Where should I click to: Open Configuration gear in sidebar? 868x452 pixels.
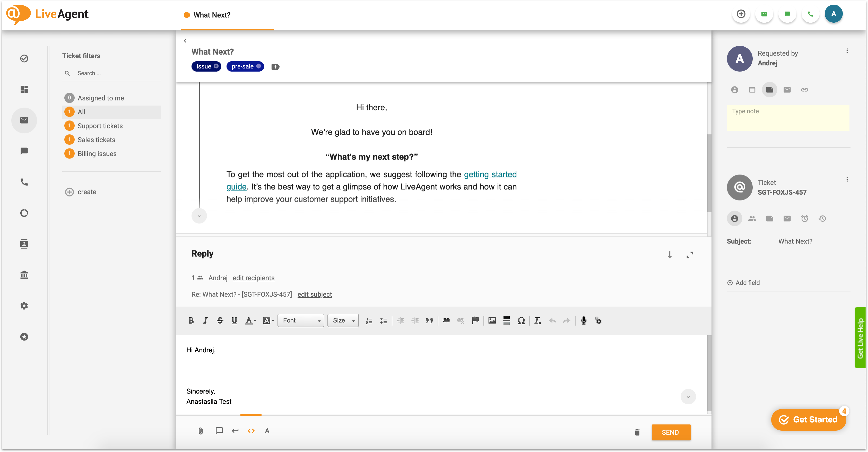[x=24, y=306]
